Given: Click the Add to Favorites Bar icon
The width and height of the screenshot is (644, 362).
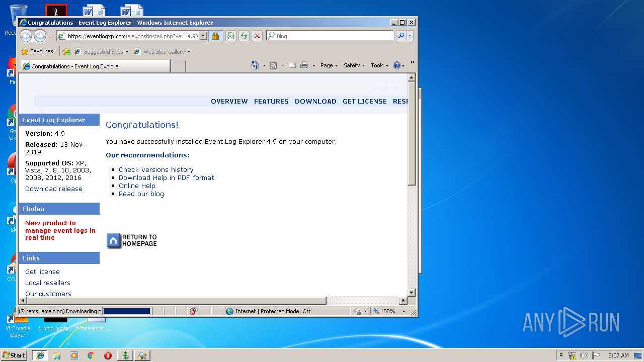Looking at the screenshot, I should click(66, 51).
